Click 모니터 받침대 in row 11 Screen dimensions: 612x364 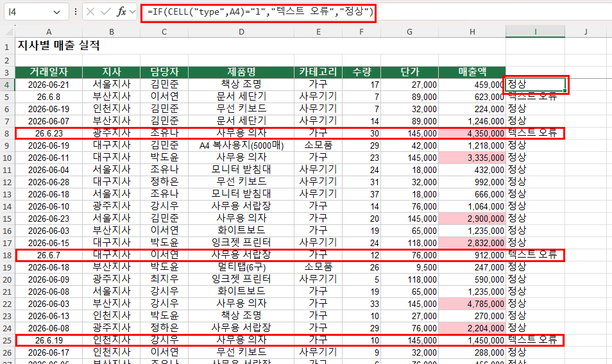point(241,170)
